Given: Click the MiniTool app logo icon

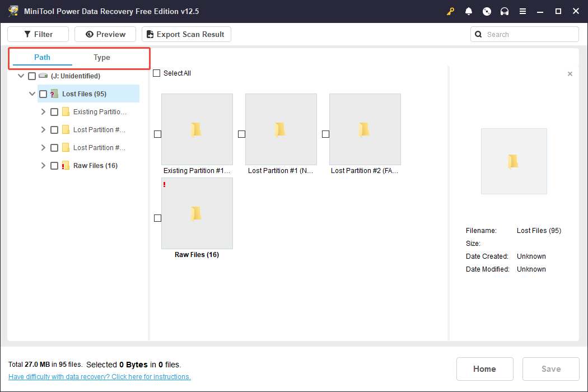Looking at the screenshot, I should [x=13, y=11].
